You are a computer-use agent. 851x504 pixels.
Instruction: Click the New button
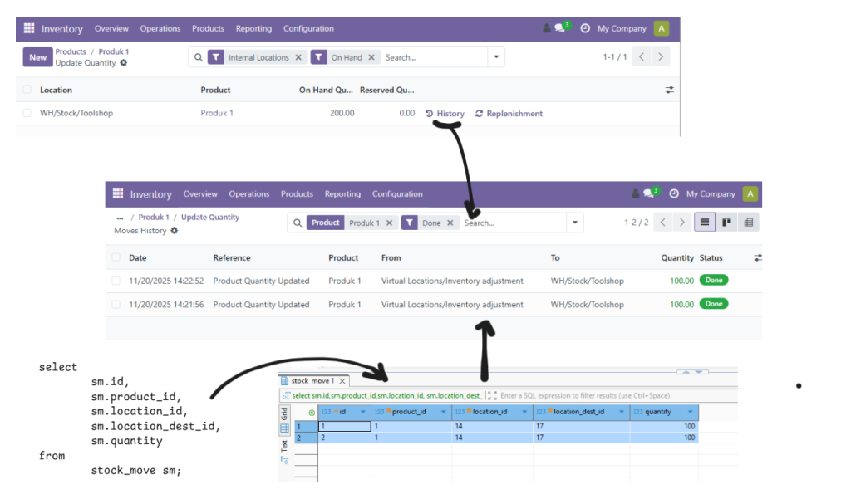tap(38, 57)
